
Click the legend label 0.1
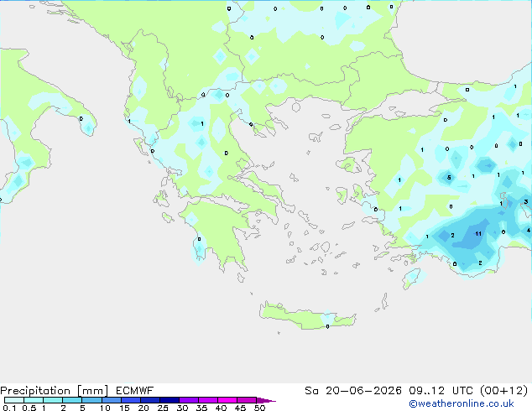[9, 408]
